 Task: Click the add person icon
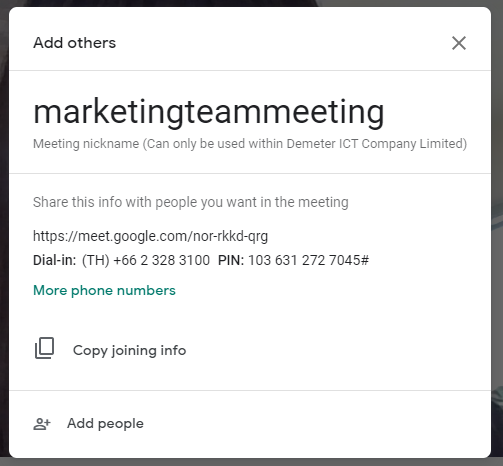(x=42, y=424)
